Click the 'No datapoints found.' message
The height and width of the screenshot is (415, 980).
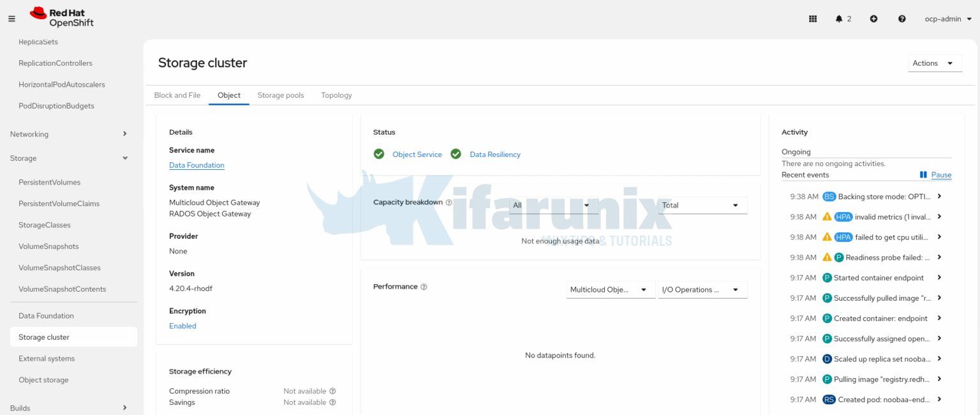(560, 355)
